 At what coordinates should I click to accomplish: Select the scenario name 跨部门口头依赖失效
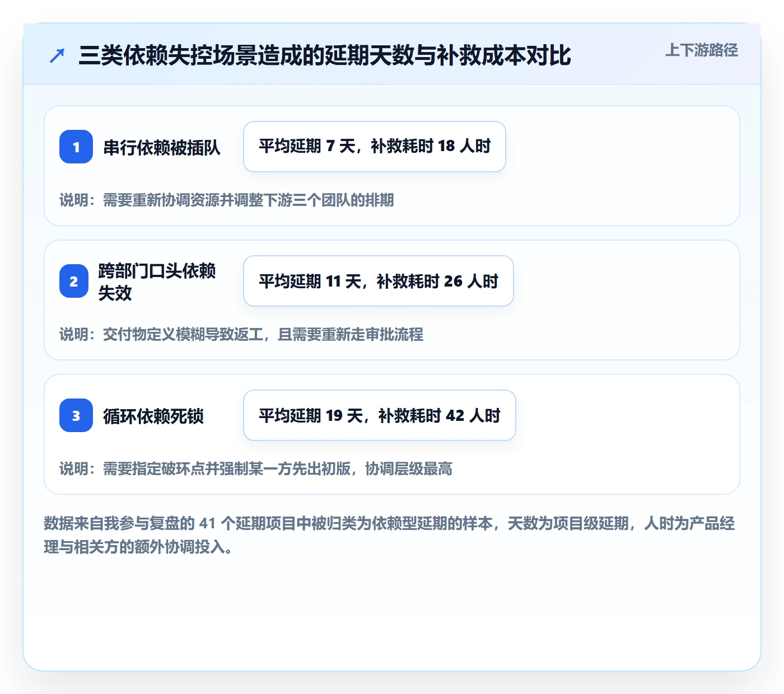tap(157, 282)
